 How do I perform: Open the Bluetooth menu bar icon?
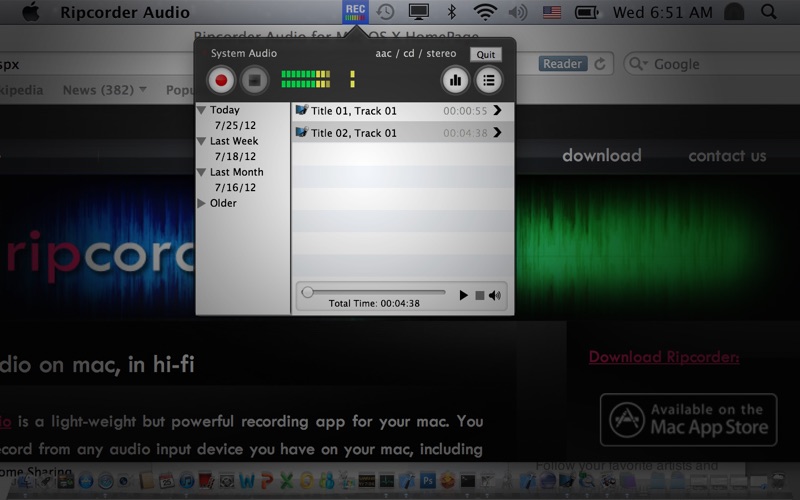point(452,12)
